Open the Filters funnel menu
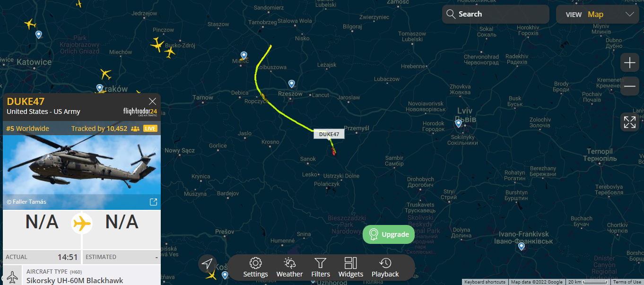Screen dimensions: 644x285 [321, 268]
